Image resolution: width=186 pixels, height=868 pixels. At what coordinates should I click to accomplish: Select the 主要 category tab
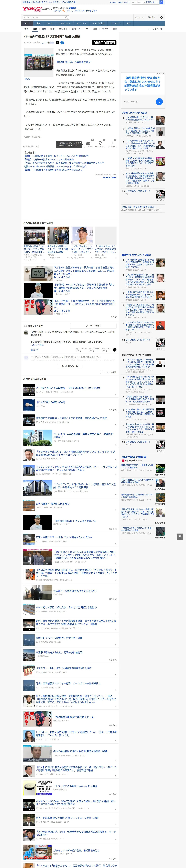26,29
